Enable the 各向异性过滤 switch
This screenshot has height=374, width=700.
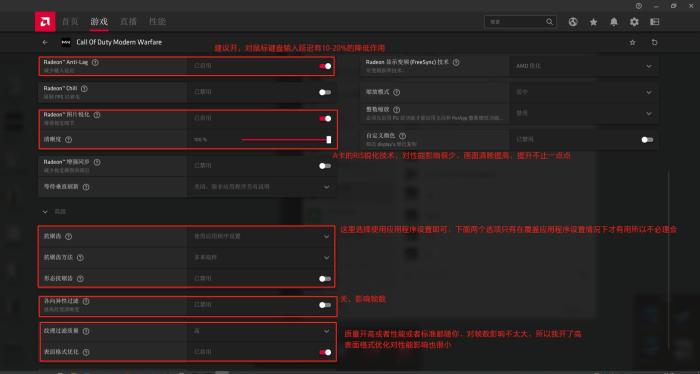pos(325,305)
